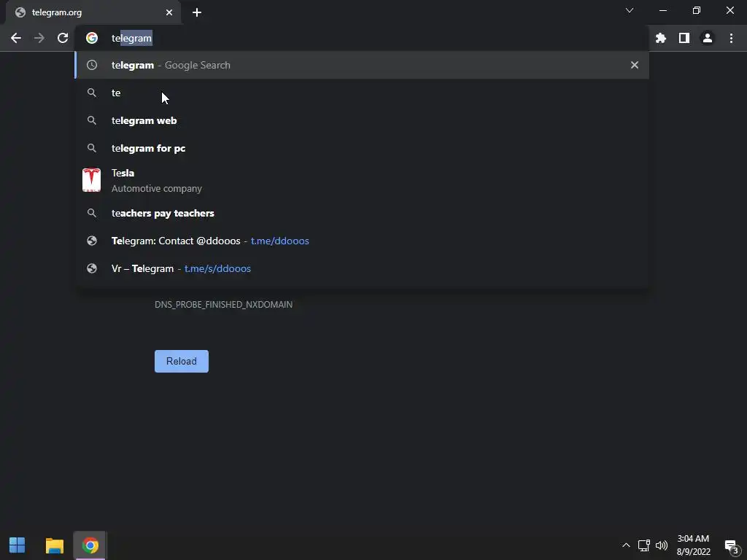Open the profile avatar menu

[x=708, y=38]
